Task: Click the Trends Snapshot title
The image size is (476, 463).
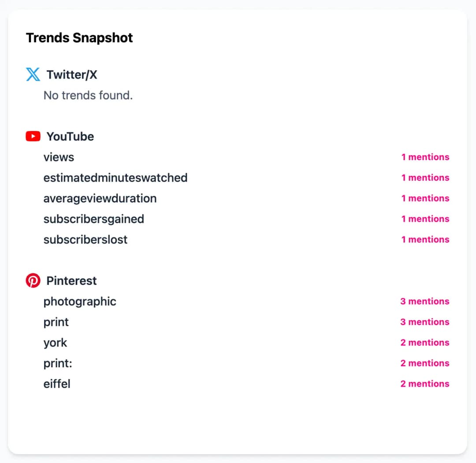Action: tap(79, 38)
